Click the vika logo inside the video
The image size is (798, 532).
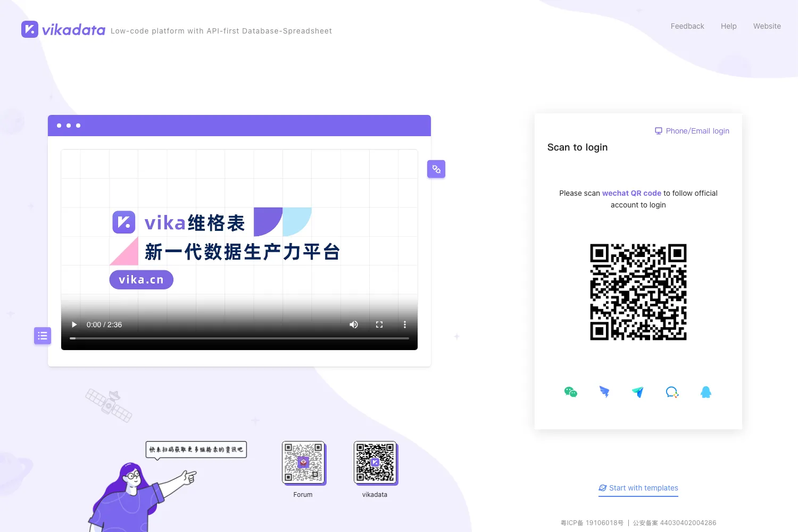coord(124,222)
